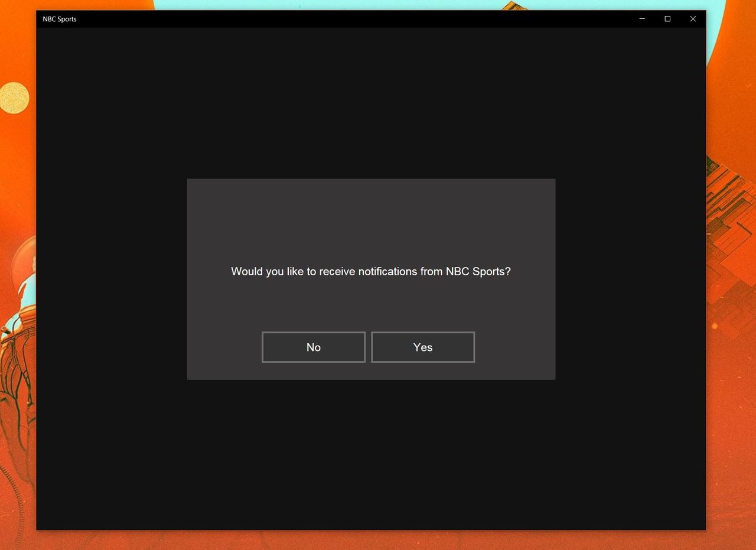
Task: Click the 'Would you like to receive notifications' text
Action: pyautogui.click(x=371, y=271)
